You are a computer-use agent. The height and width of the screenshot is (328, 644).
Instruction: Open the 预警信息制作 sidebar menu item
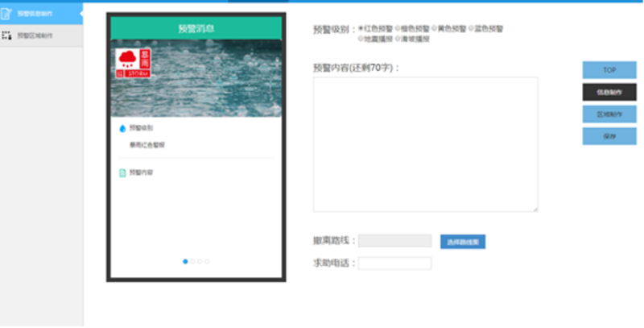click(x=35, y=14)
